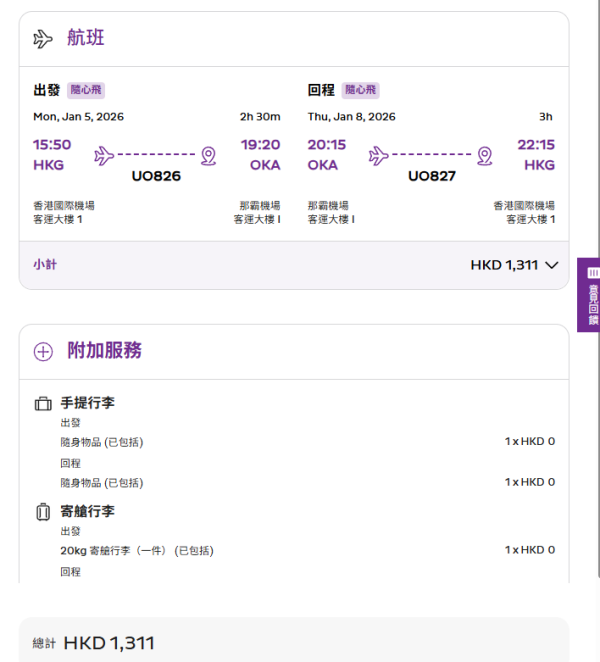The height and width of the screenshot is (662, 600).
Task: Click location pin icon before HKG 22:15
Action: click(484, 155)
